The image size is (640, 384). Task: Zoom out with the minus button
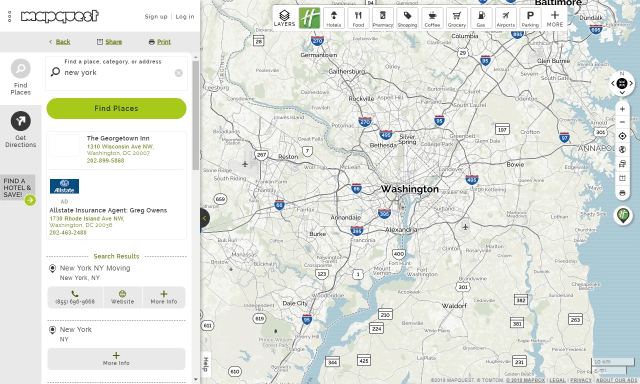622,122
